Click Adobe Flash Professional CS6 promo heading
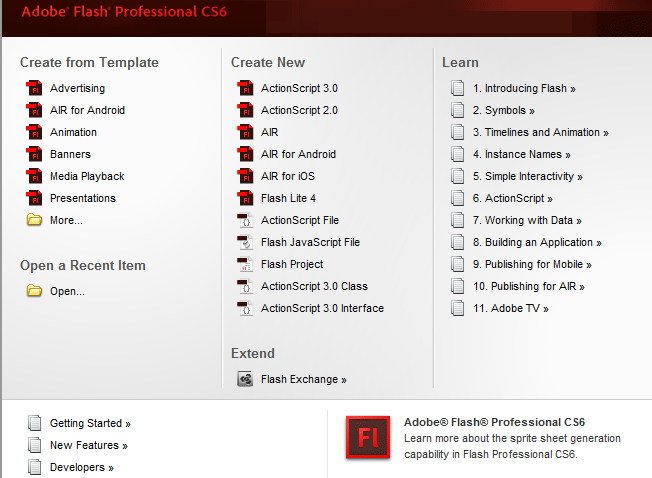This screenshot has height=478, width=652. (494, 422)
